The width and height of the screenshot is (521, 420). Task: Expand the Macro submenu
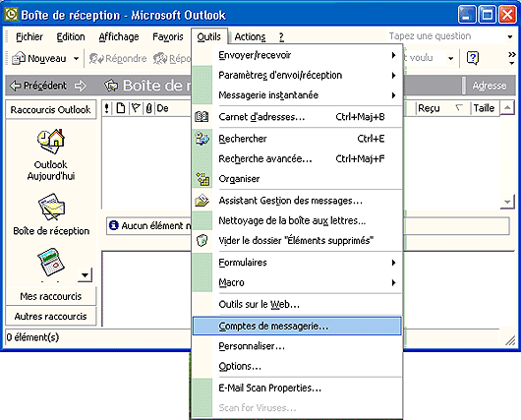click(394, 282)
